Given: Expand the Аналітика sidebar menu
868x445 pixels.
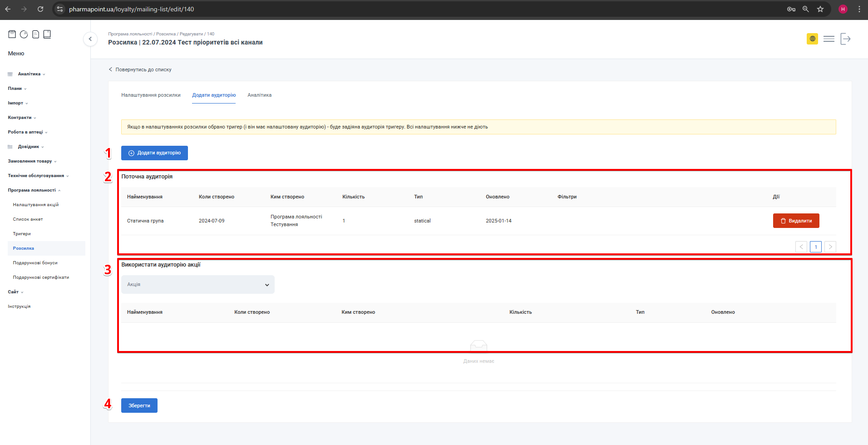Looking at the screenshot, I should click(31, 74).
